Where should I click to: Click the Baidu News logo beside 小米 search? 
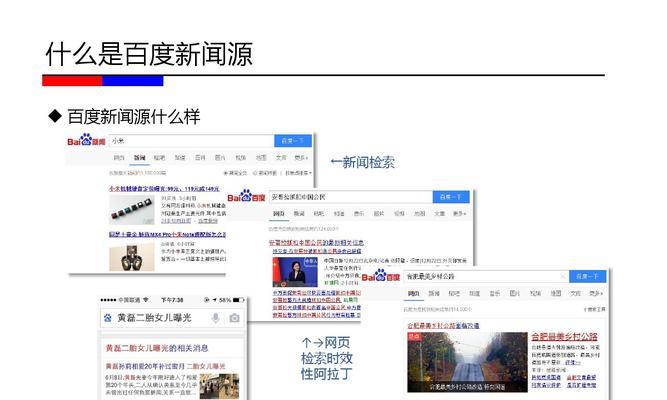(86, 140)
